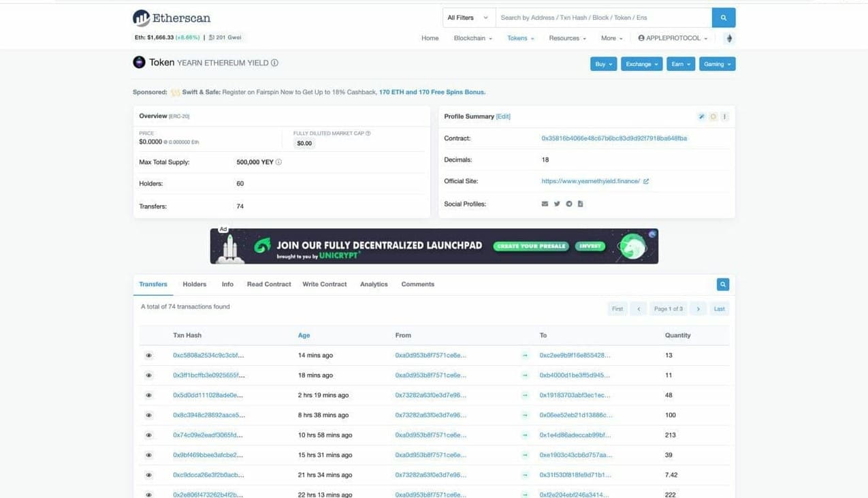Click the gas tracker 201 Gwei indicator

(x=225, y=37)
